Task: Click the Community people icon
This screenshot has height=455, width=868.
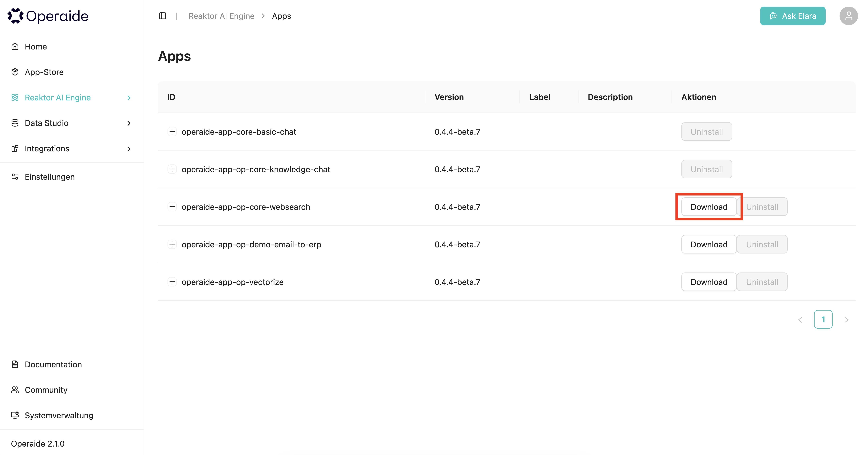Action: coord(15,390)
